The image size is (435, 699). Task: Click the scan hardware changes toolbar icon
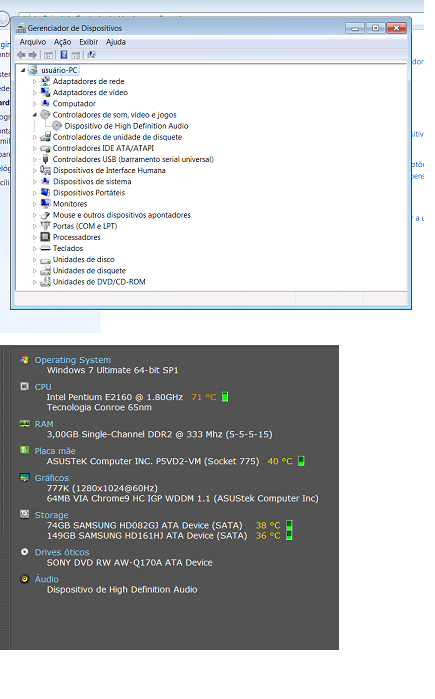(x=91, y=55)
